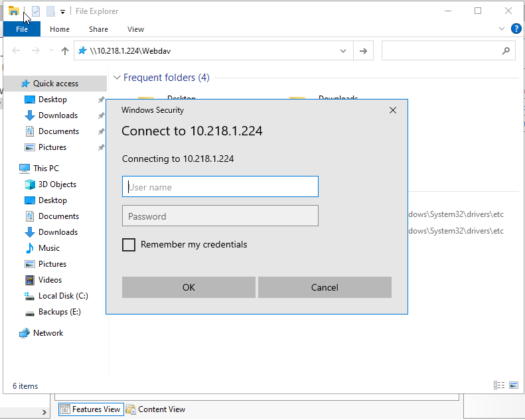Expand the ribbon with the chevron
This screenshot has height=420, width=525.
(x=502, y=29)
